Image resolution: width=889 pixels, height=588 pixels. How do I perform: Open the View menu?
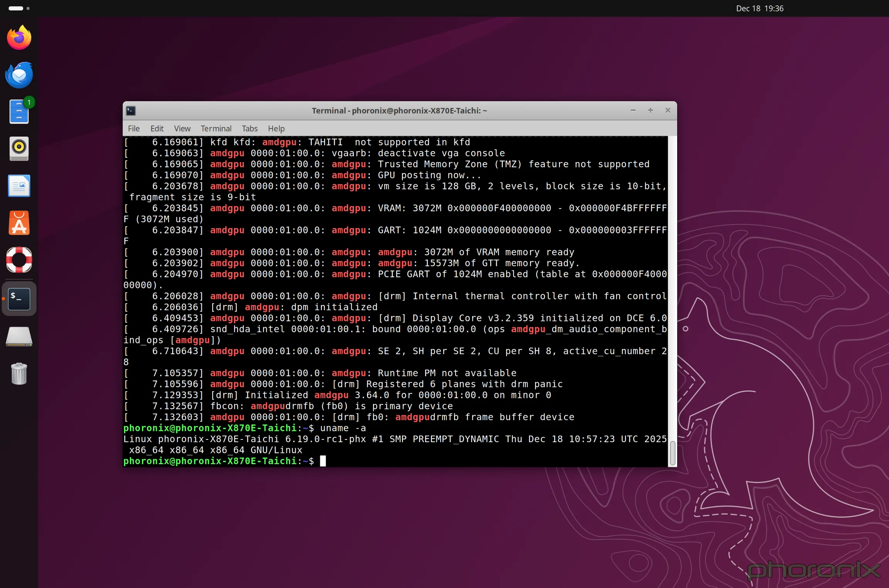point(182,128)
